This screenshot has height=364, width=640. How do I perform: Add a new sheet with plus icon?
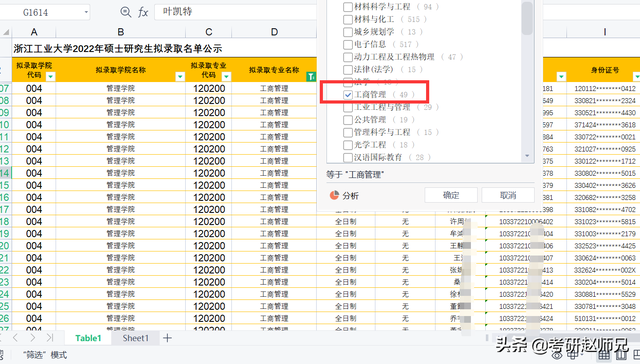(167, 338)
